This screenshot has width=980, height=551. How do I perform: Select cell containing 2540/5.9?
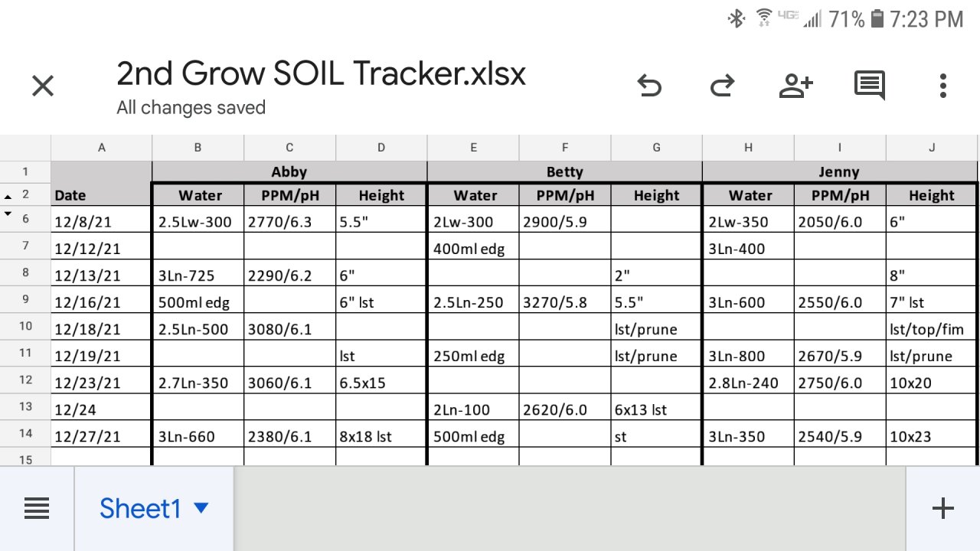840,434
